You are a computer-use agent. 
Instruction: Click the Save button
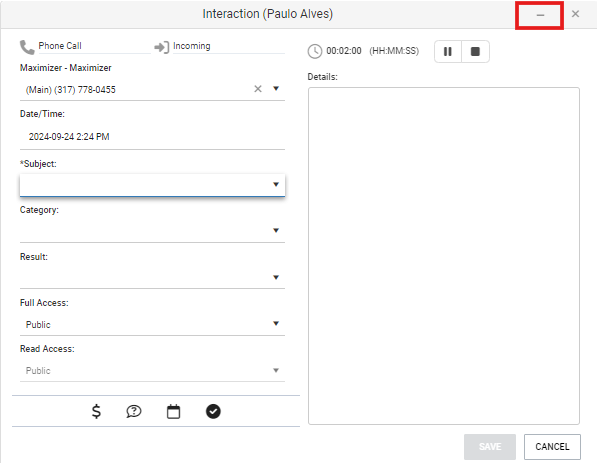[x=490, y=447]
